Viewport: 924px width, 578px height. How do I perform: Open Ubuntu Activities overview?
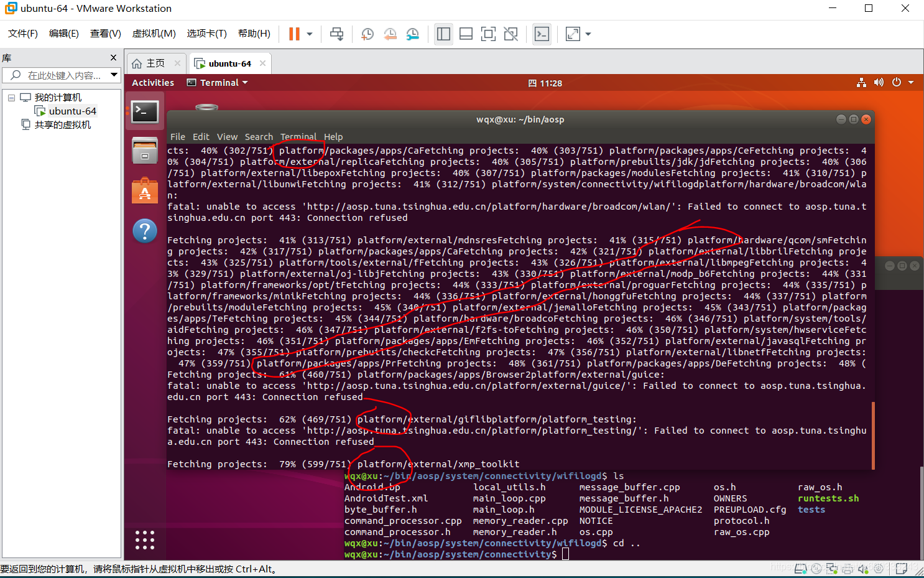(x=153, y=83)
